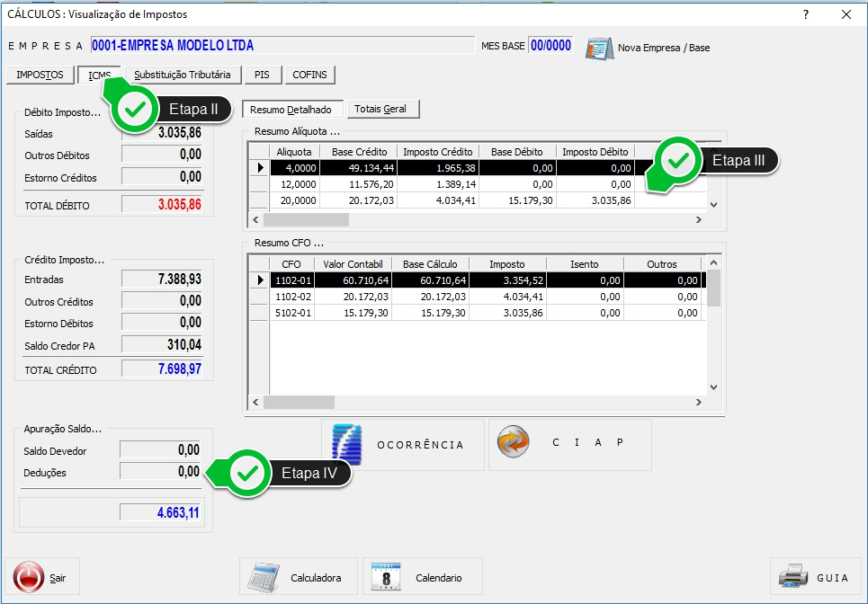Go to the COFINS tab

point(309,75)
